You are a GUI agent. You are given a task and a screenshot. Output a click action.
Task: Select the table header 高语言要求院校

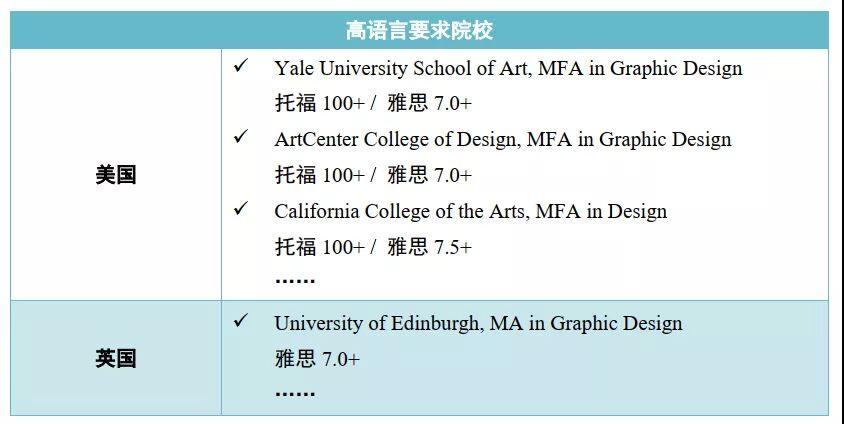pos(419,30)
